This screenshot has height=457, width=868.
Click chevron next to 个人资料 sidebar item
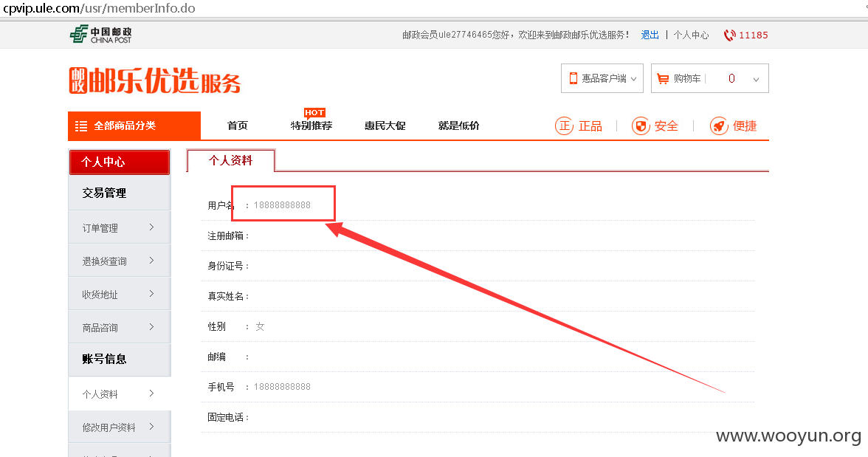point(152,394)
